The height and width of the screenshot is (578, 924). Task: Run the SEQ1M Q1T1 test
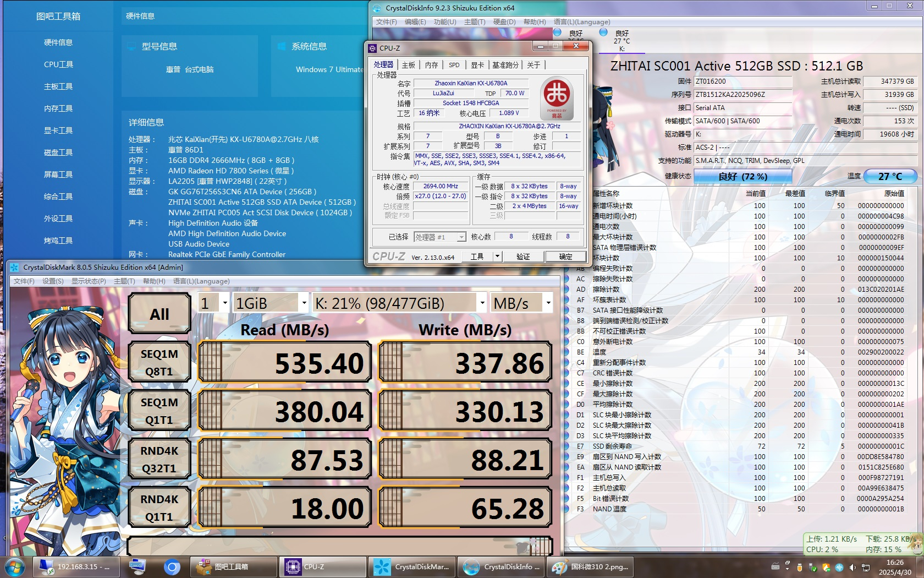159,411
